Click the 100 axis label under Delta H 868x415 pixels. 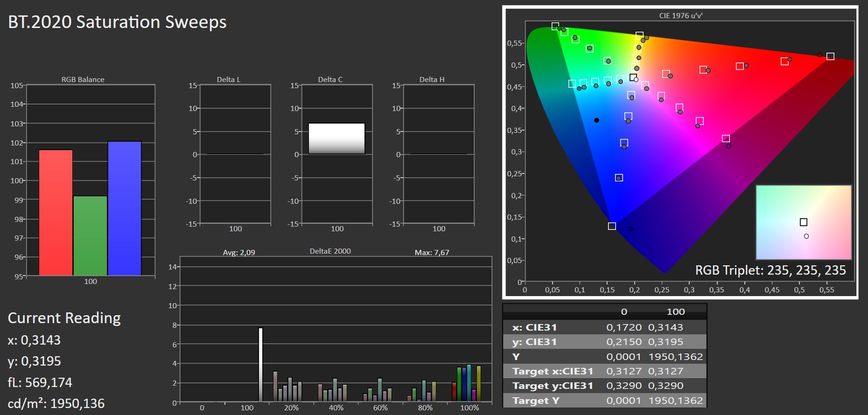pyautogui.click(x=439, y=228)
